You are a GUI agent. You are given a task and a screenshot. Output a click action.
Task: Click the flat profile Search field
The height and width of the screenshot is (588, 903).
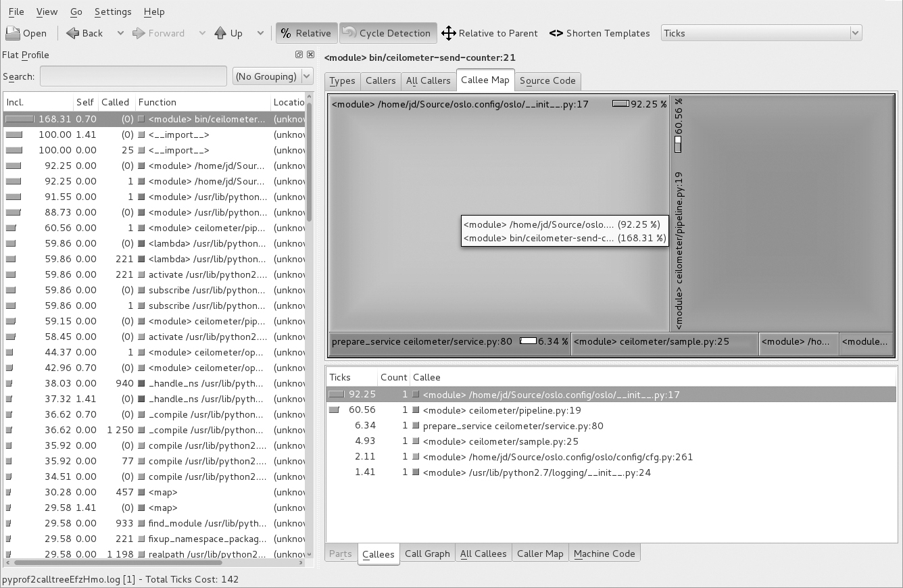(133, 76)
